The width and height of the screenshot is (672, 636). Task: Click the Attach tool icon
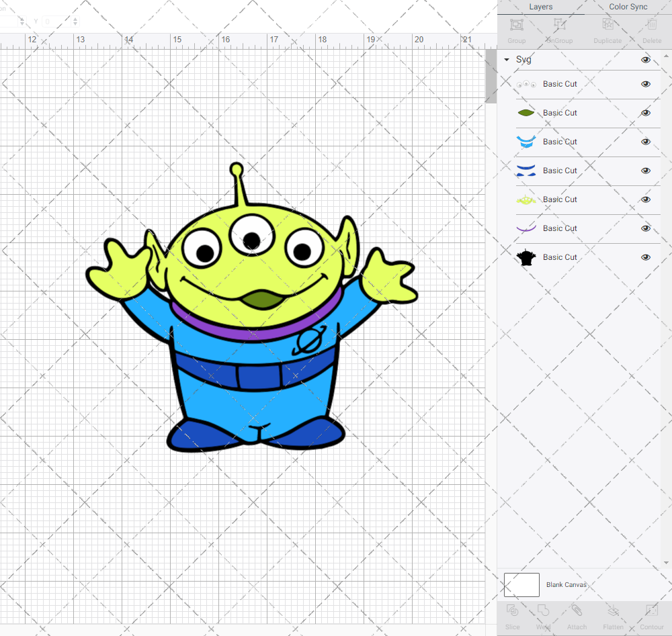click(577, 615)
